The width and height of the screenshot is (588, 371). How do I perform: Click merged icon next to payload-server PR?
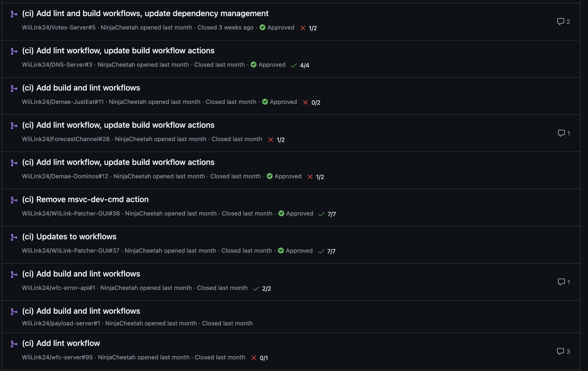click(14, 312)
